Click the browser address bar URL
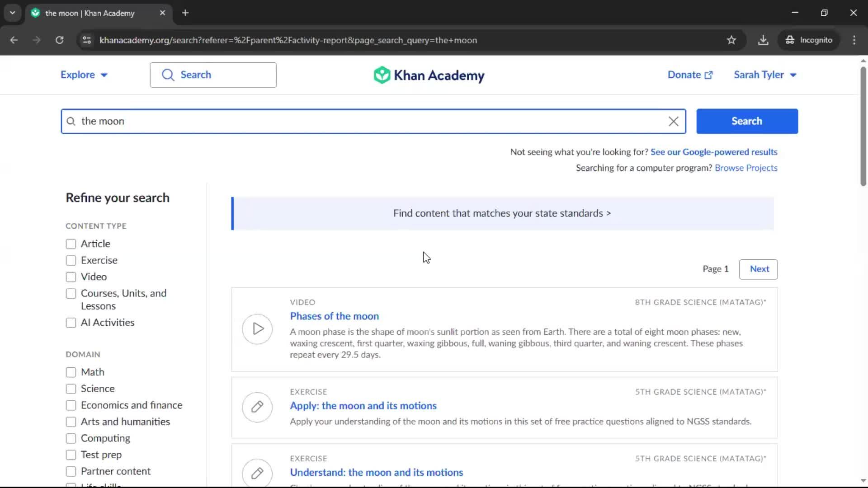Image resolution: width=868 pixels, height=488 pixels. point(288,40)
